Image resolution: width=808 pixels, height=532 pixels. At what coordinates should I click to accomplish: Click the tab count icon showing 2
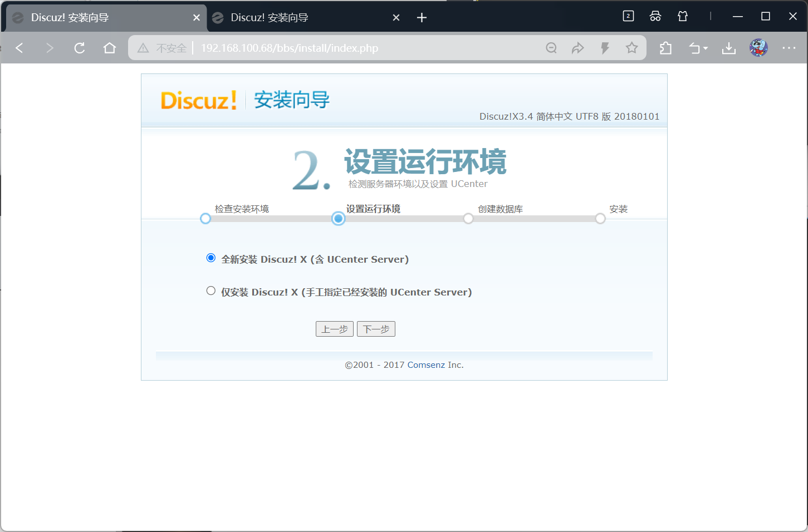coord(628,16)
